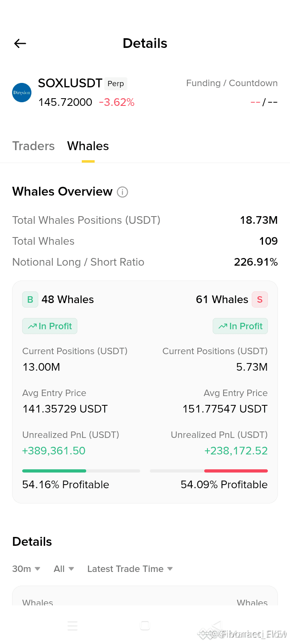Screen dimensions: 290x644
Task: Open the Direxion SOXL logo icon
Action: pyautogui.click(x=22, y=93)
